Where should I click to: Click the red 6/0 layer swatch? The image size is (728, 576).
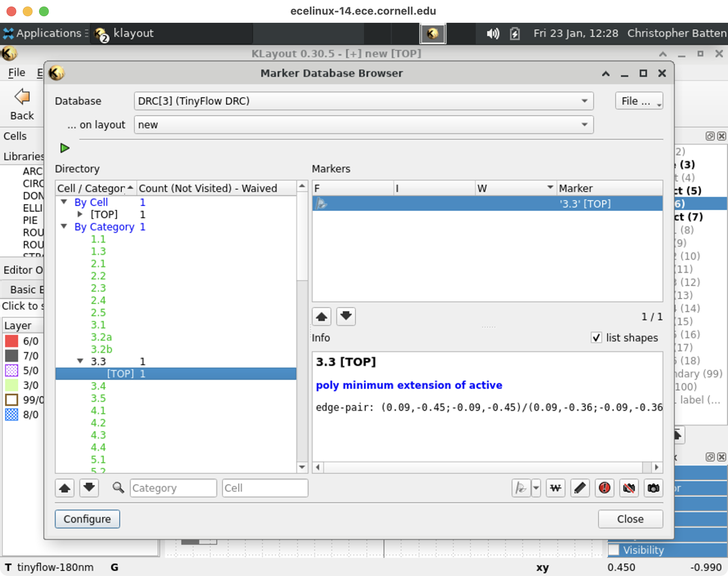click(x=11, y=341)
